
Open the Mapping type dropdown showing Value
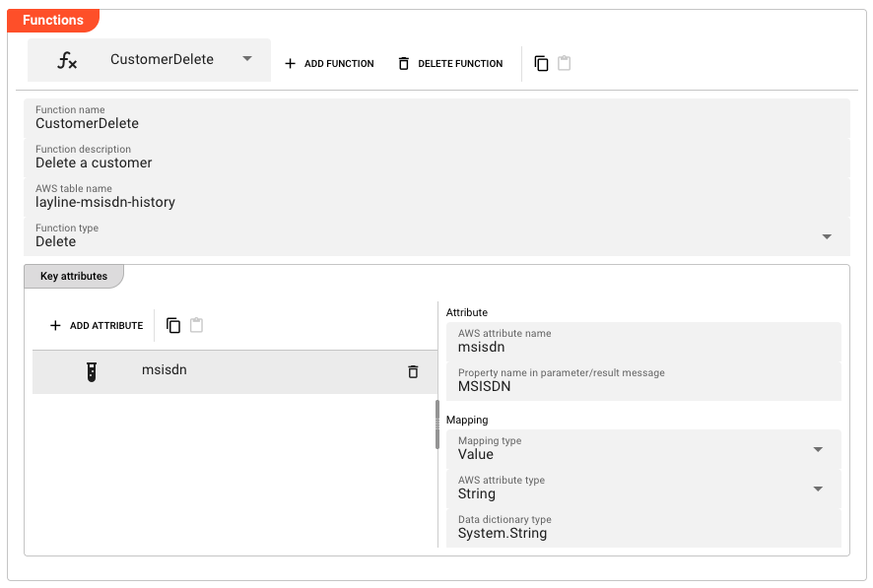[x=818, y=449]
